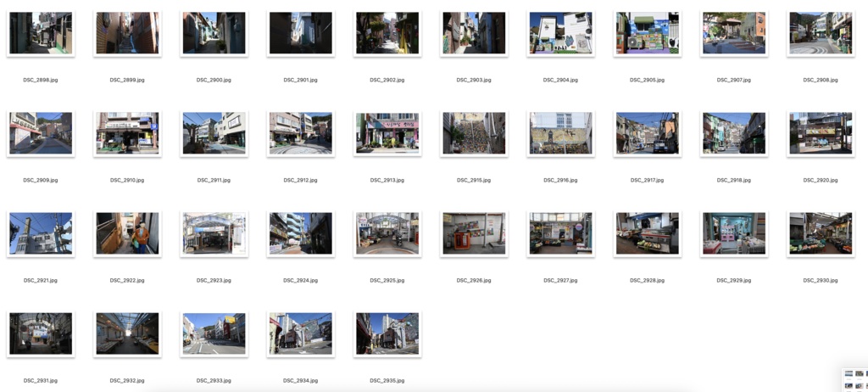
Task: Select the DSC_2904.jpg white building thumbnail
Action: pos(560,33)
